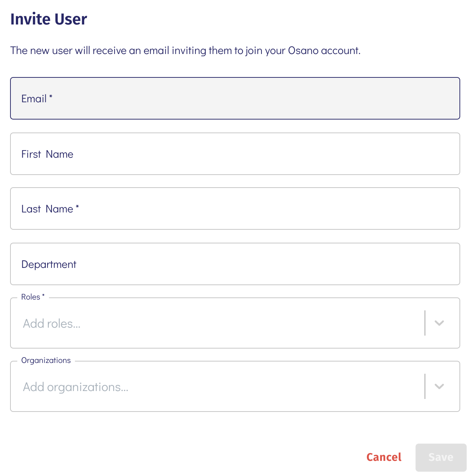The height and width of the screenshot is (476, 471).
Task: Open the Add organizations combo box
Action: coord(216,387)
